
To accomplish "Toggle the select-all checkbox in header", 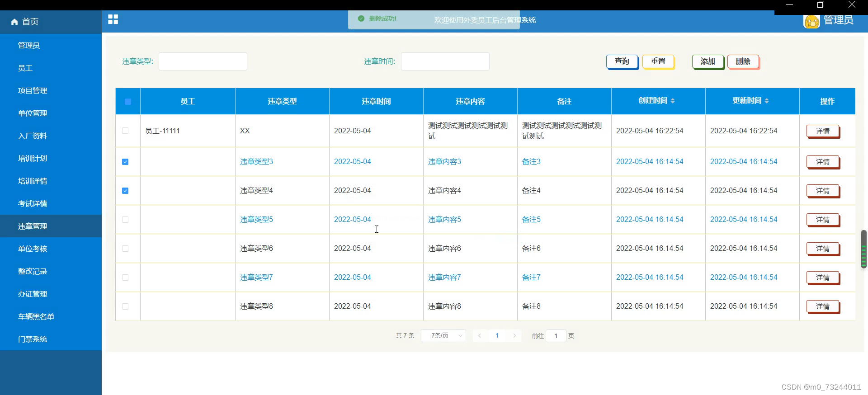I will pos(128,102).
